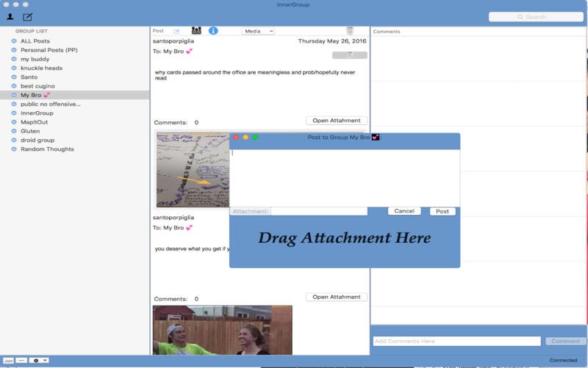Select knuckle heads group
Viewport: 588px width, 368px height.
41,68
